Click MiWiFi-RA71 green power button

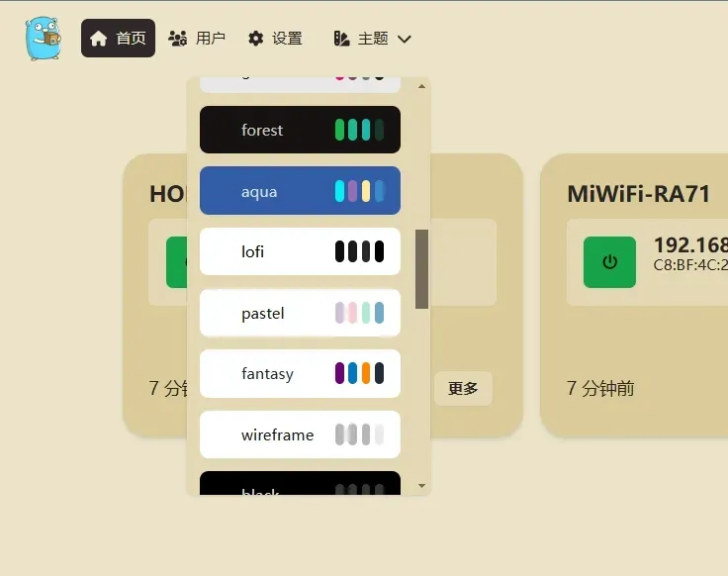pos(609,262)
